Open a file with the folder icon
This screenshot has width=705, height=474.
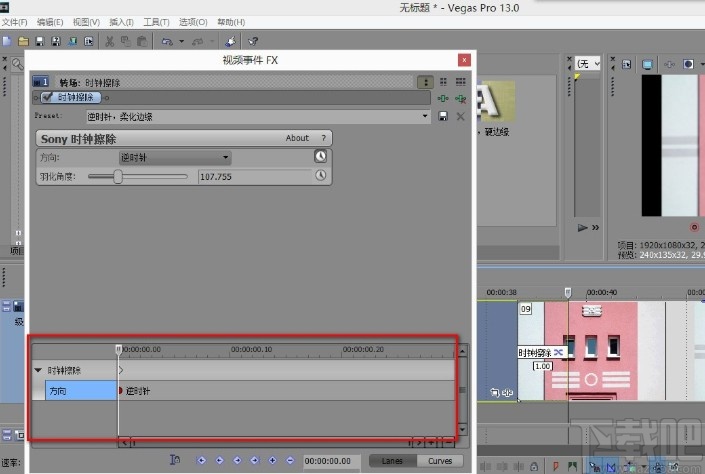(23, 41)
